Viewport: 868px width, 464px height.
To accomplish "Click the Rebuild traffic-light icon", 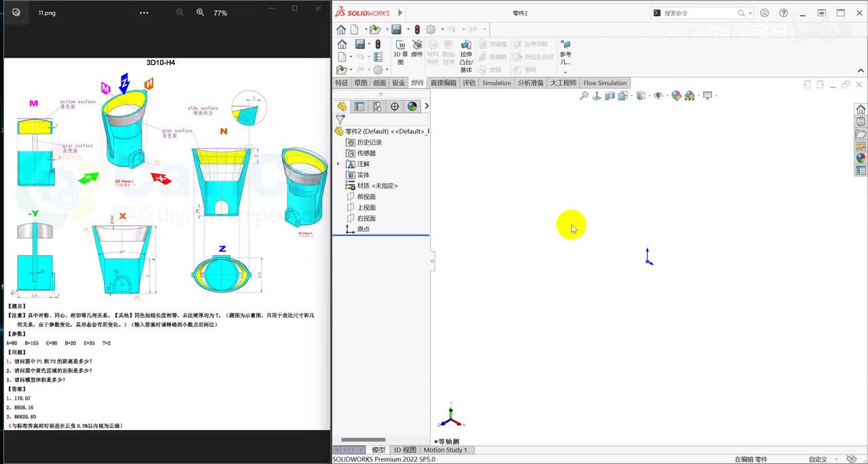I will click(x=417, y=29).
